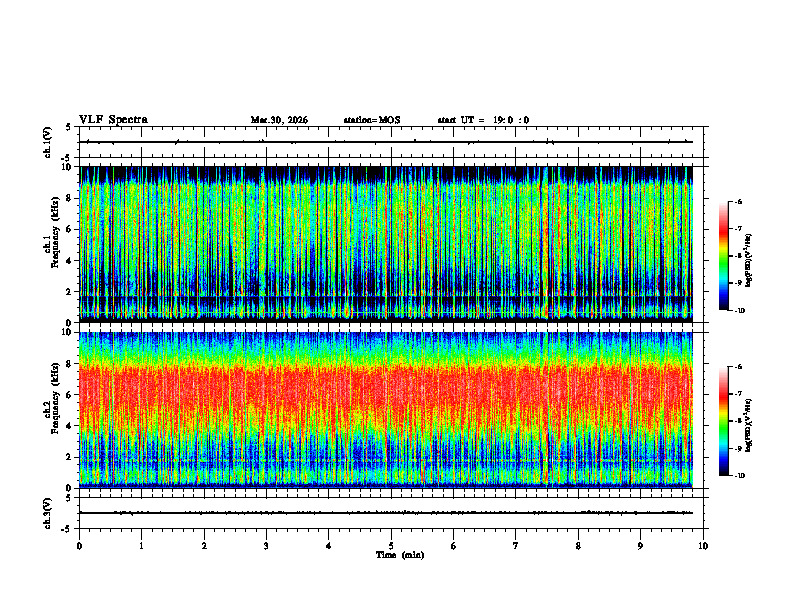Image resolution: width=792 pixels, height=612 pixels.
Task: Click the station=MOS label
Action: tap(372, 120)
